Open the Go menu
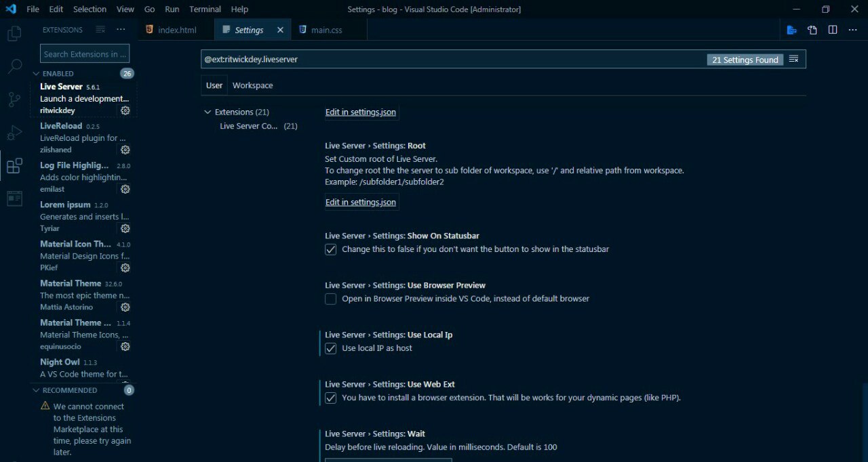 tap(150, 9)
